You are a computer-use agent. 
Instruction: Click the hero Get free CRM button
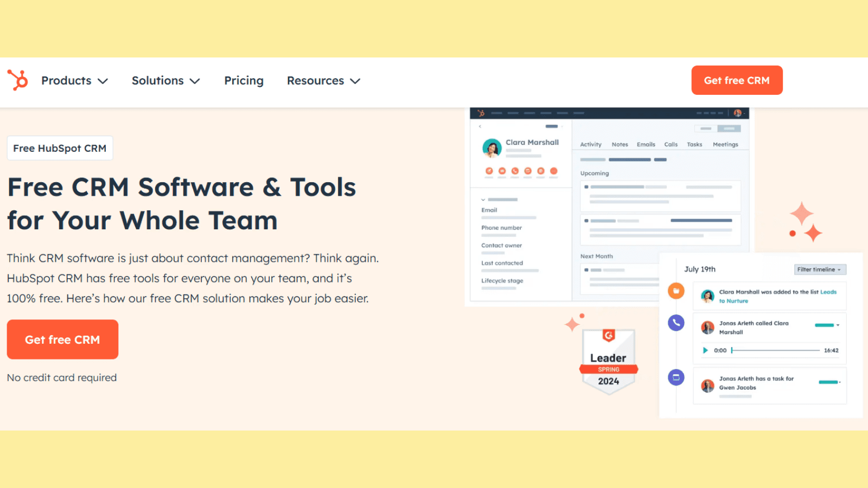point(62,339)
